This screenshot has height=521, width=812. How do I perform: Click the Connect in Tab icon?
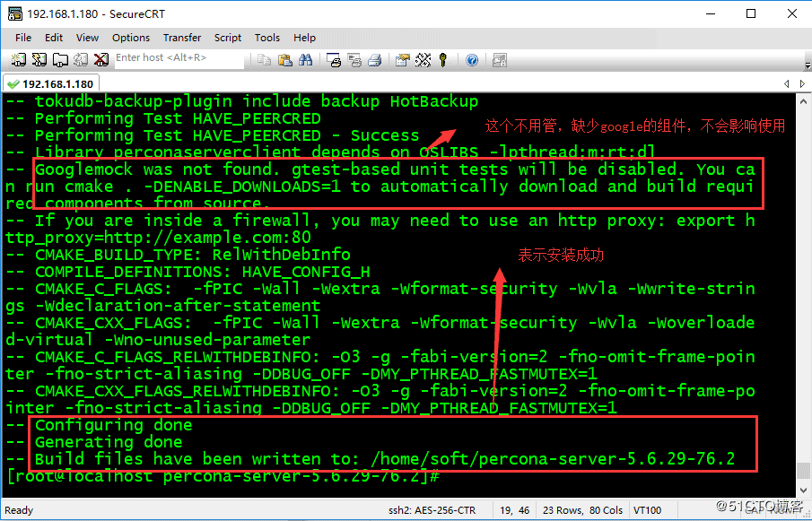(58, 60)
